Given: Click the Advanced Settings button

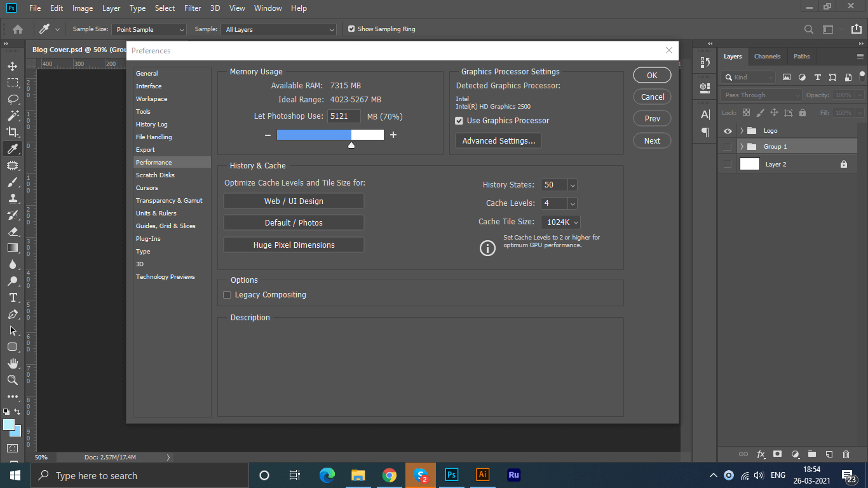Looking at the screenshot, I should 498,141.
